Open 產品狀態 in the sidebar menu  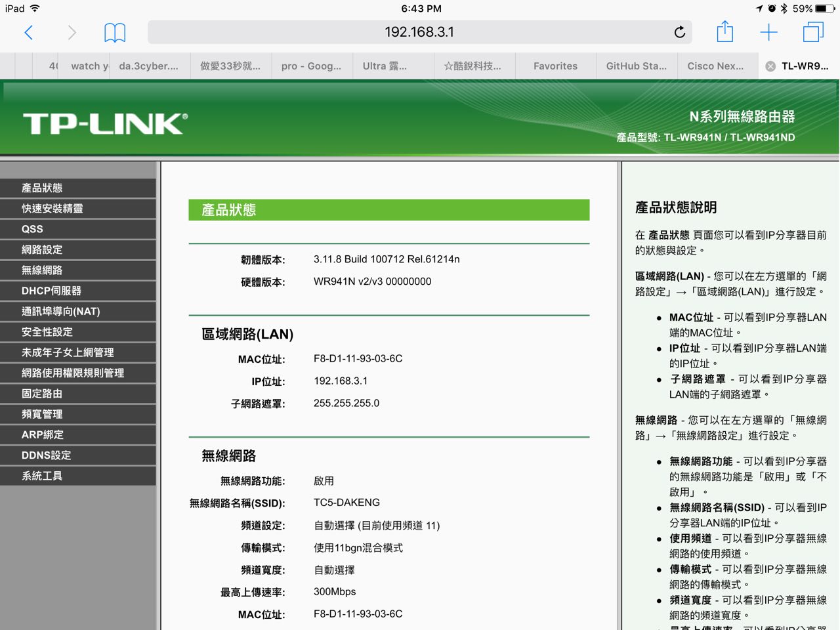tap(78, 188)
